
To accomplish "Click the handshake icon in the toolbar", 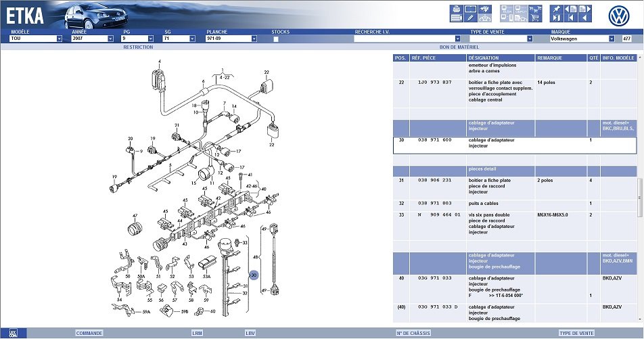I will (485, 9).
